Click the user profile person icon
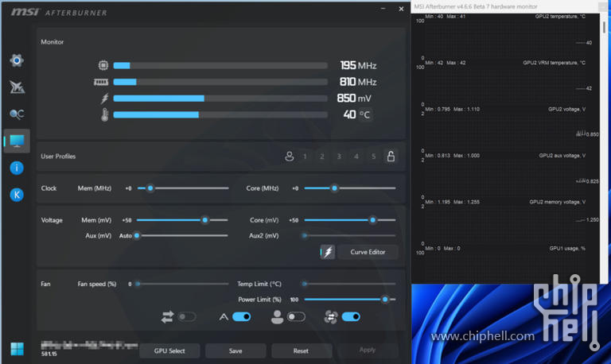 [289, 156]
